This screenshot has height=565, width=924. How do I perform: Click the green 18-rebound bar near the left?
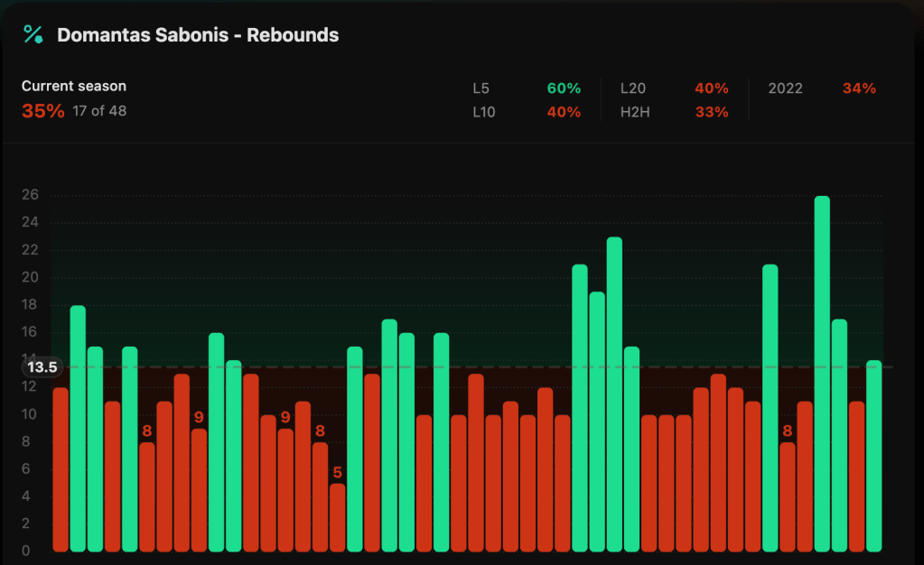point(78,428)
